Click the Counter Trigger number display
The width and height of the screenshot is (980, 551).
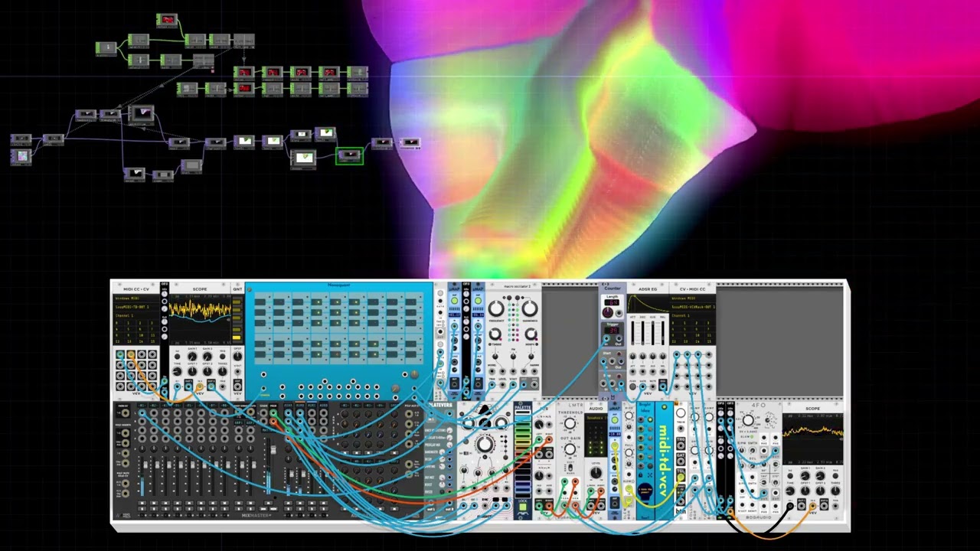point(613,331)
